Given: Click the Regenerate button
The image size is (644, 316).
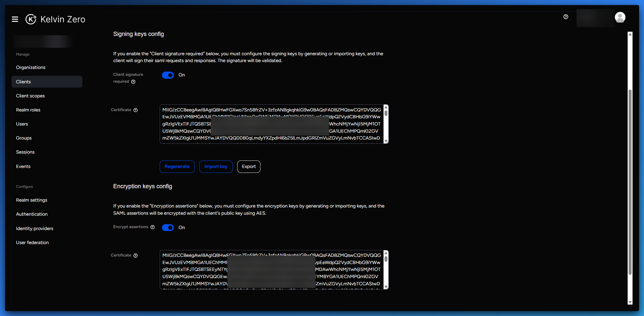Looking at the screenshot, I should click(177, 167).
